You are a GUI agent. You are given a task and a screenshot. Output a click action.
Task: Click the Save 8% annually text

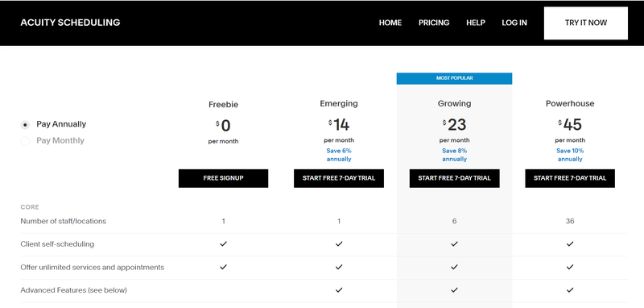coord(454,155)
